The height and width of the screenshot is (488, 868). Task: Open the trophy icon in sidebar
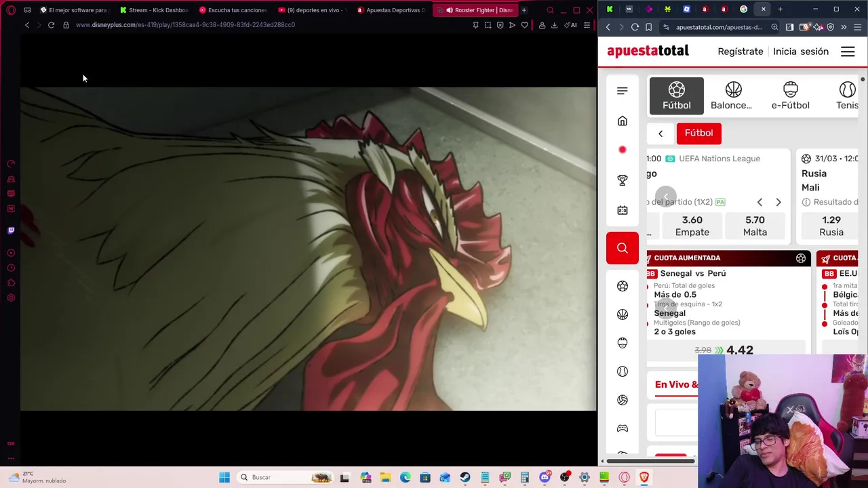623,180
